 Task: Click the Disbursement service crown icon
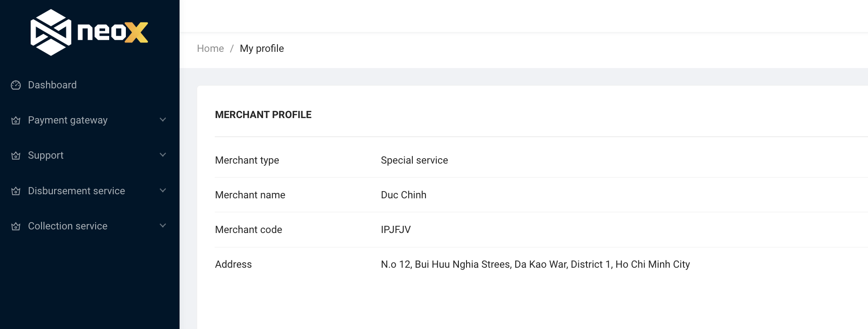[x=16, y=191]
